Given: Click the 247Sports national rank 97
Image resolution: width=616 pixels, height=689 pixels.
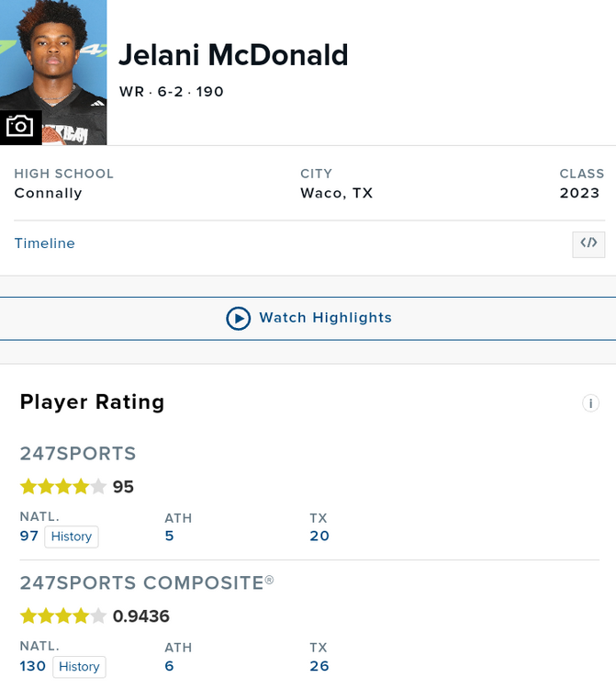Looking at the screenshot, I should (29, 536).
